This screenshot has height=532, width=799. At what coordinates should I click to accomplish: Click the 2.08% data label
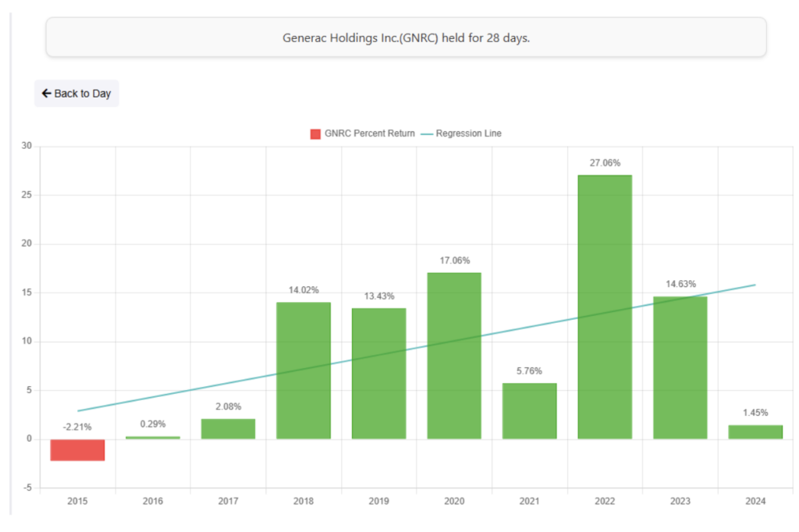[x=229, y=406]
